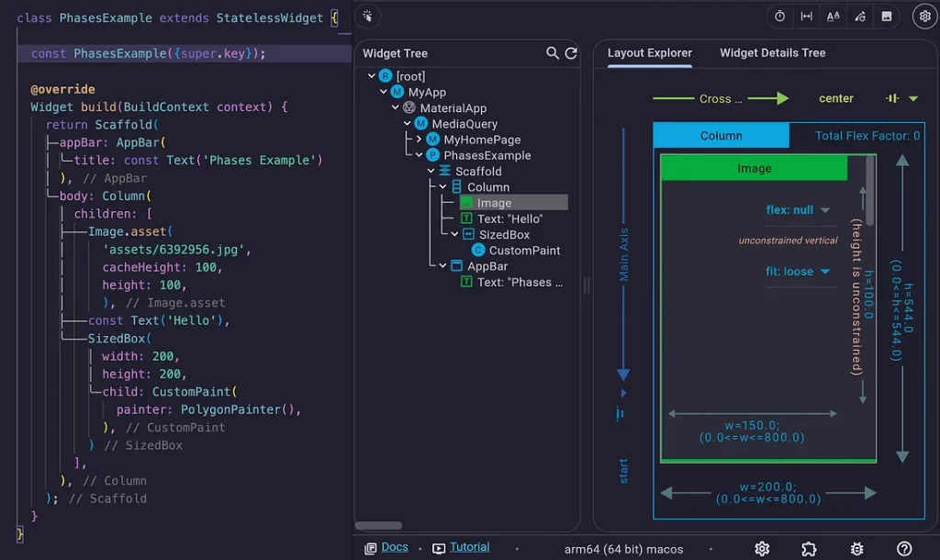
Task: Open the Docs link
Action: coord(395,547)
